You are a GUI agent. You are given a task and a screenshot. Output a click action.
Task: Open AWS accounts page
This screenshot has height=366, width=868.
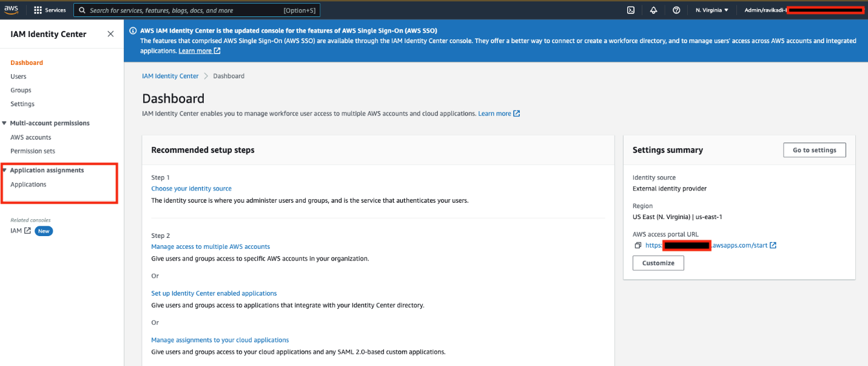click(31, 137)
